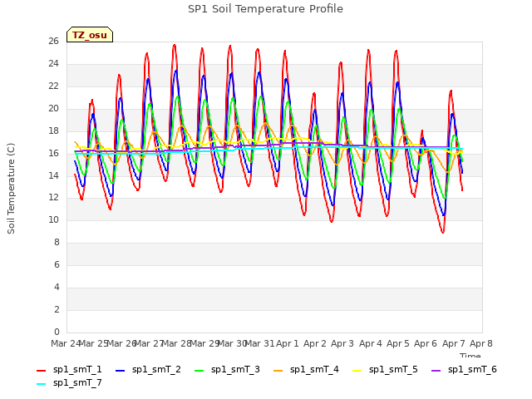The image size is (532, 399).
Task: Toggle sp1_smT_3 legend entry
Action: coord(227,369)
